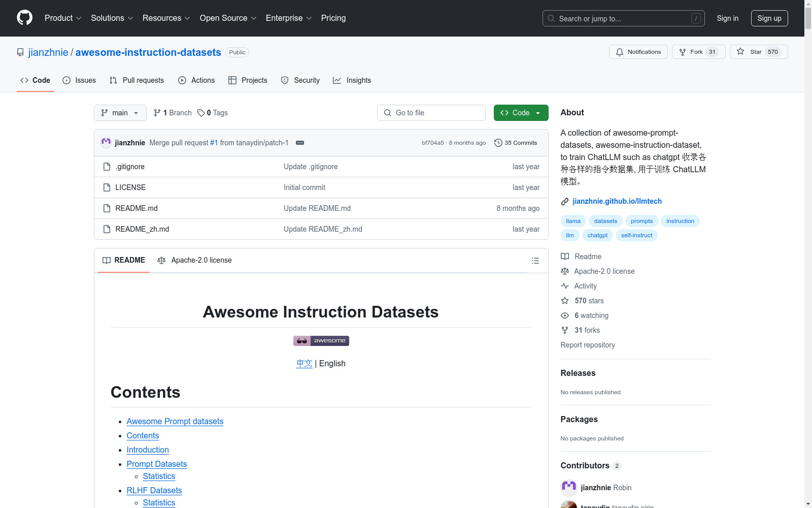
Task: Click the Notifications button
Action: (638, 52)
